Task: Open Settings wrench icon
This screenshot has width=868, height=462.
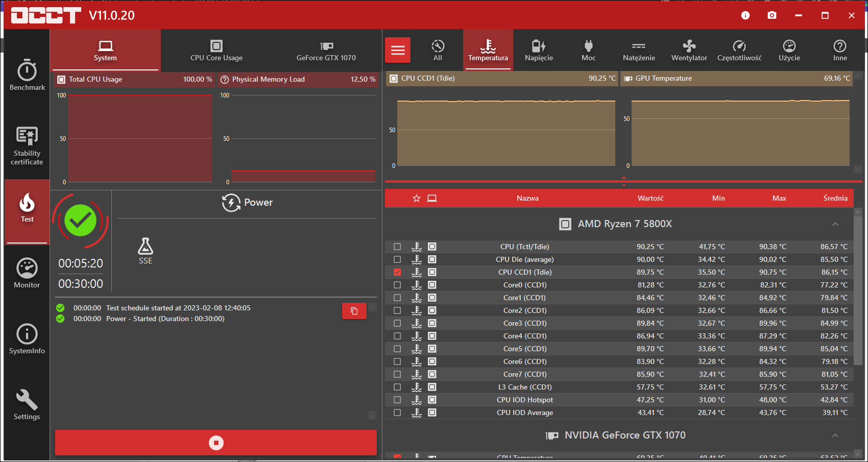Action: click(x=27, y=400)
